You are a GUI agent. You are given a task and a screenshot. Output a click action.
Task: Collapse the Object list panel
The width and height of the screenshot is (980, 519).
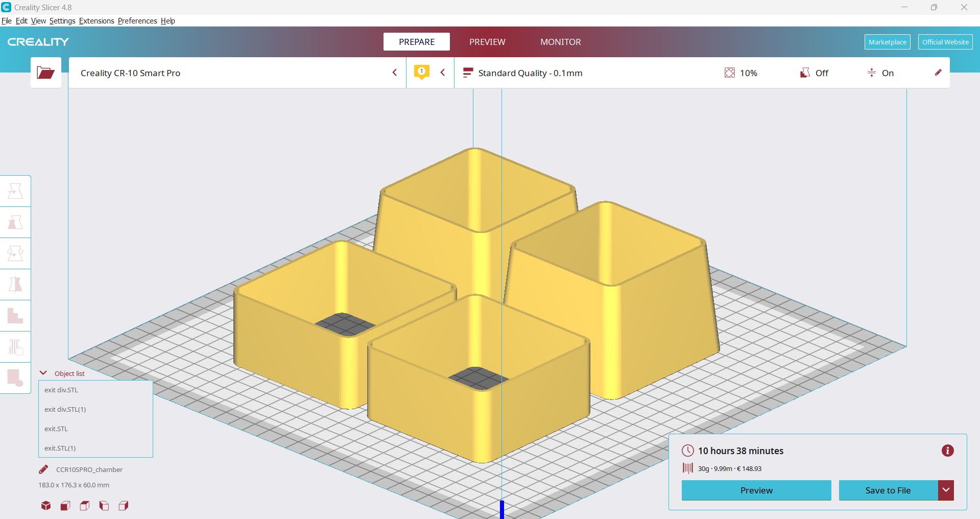click(43, 373)
